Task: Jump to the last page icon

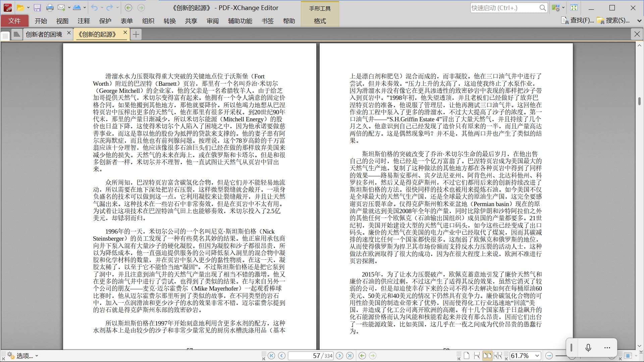Action: (350, 356)
